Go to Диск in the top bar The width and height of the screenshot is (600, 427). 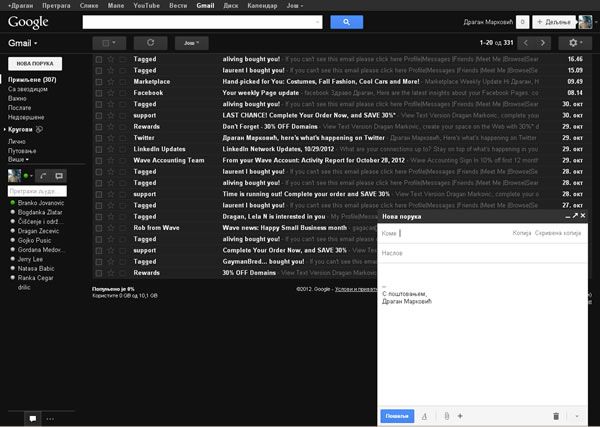(231, 6)
